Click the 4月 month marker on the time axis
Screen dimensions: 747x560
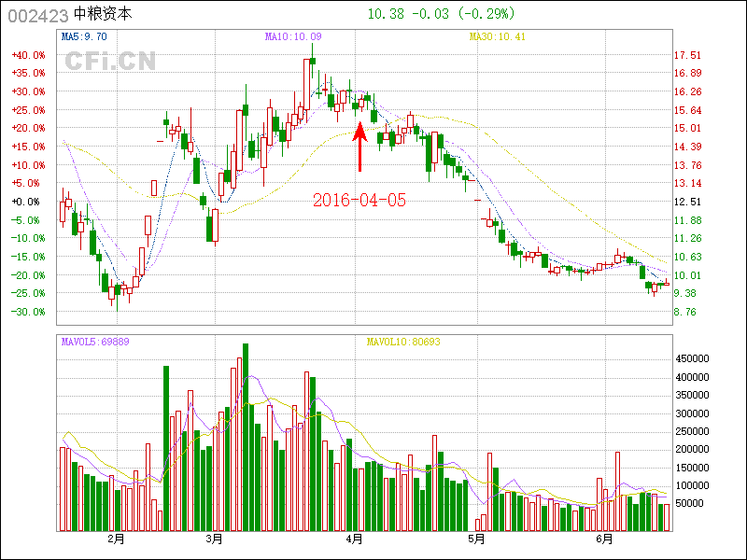(x=354, y=539)
